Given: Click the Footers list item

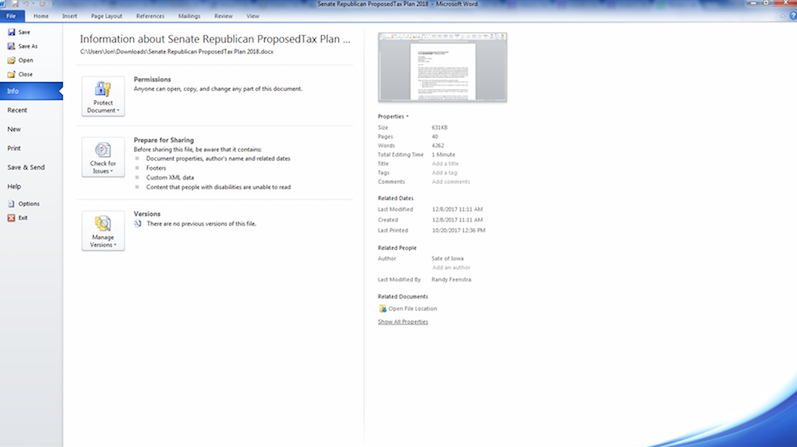Looking at the screenshot, I should (156, 168).
